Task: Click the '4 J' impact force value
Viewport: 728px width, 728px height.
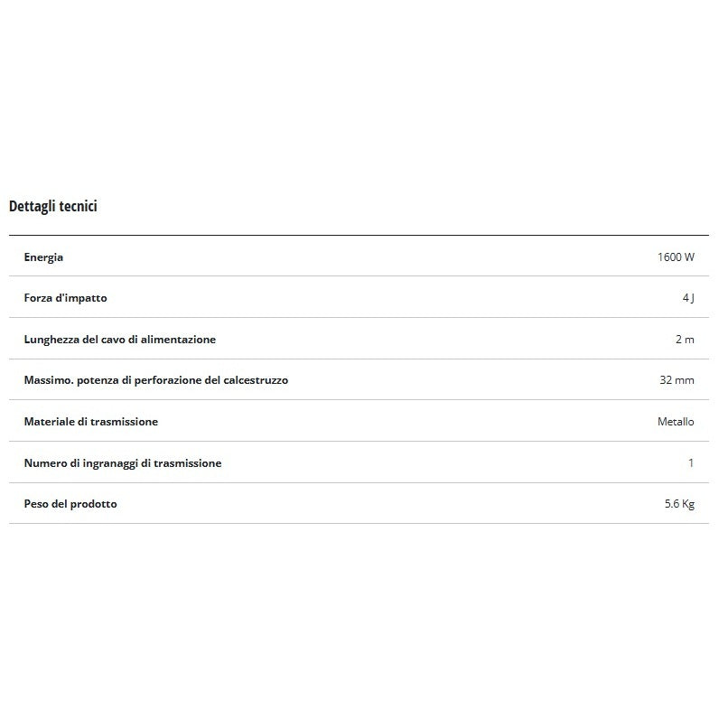Action: click(x=688, y=298)
